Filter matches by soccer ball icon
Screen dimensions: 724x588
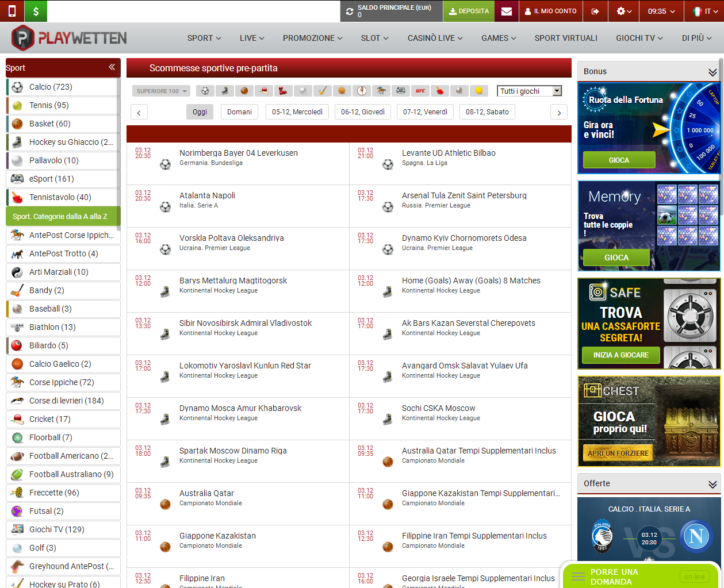pyautogui.click(x=205, y=91)
